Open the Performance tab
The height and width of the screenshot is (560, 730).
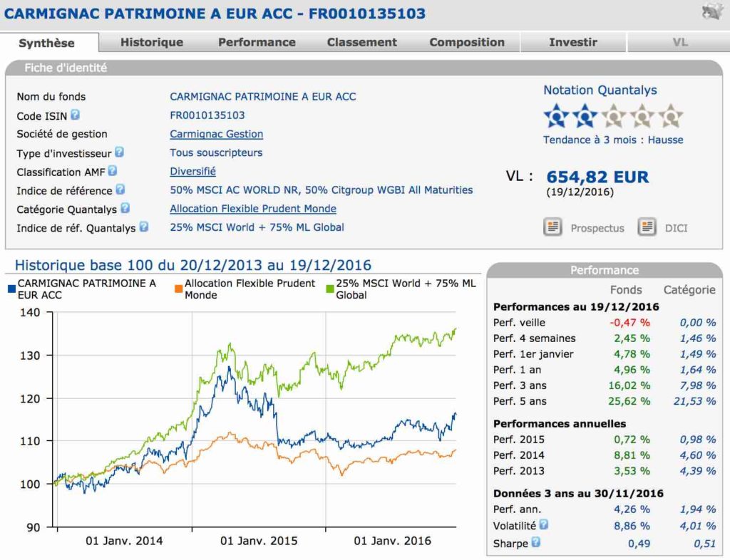click(x=257, y=42)
